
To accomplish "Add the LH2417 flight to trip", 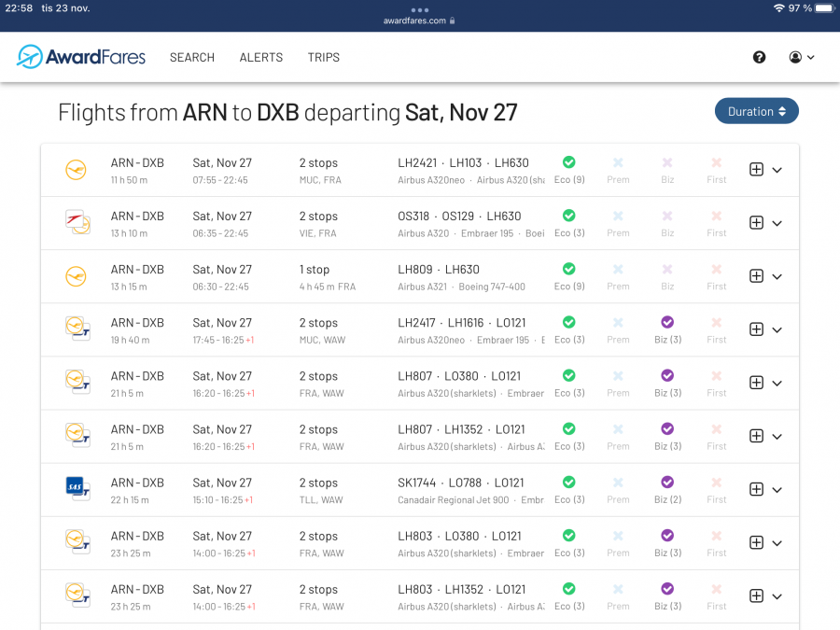I will (756, 329).
